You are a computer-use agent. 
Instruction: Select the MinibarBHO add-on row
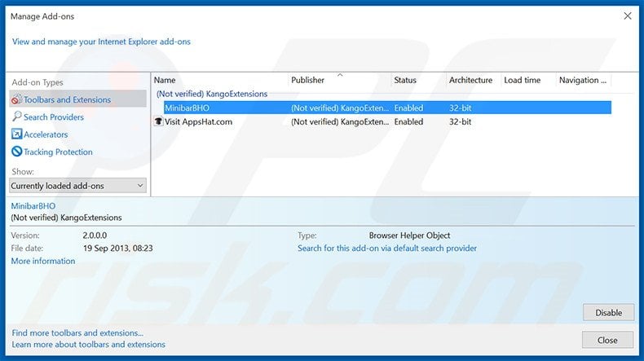(x=387, y=108)
